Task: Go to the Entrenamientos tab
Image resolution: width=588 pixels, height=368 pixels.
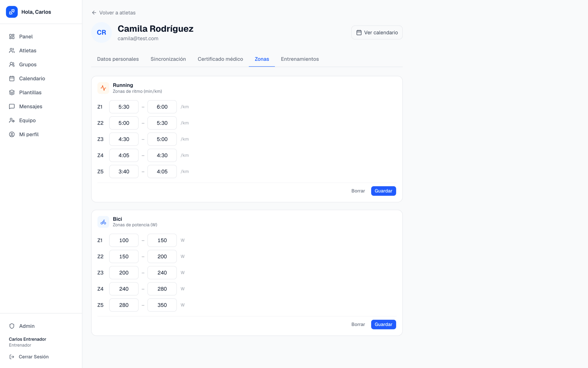Action: pyautogui.click(x=300, y=59)
